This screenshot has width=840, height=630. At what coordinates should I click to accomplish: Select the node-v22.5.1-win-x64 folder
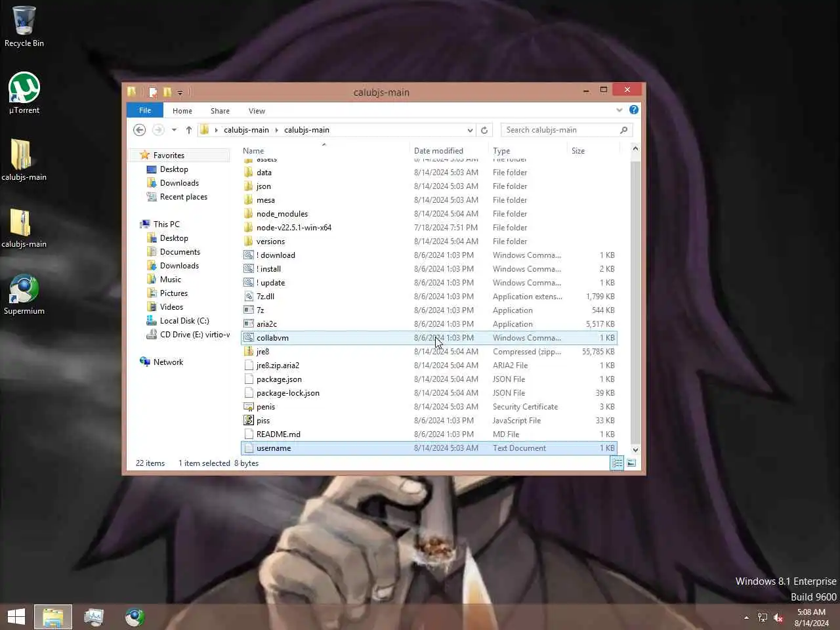[x=429, y=228]
